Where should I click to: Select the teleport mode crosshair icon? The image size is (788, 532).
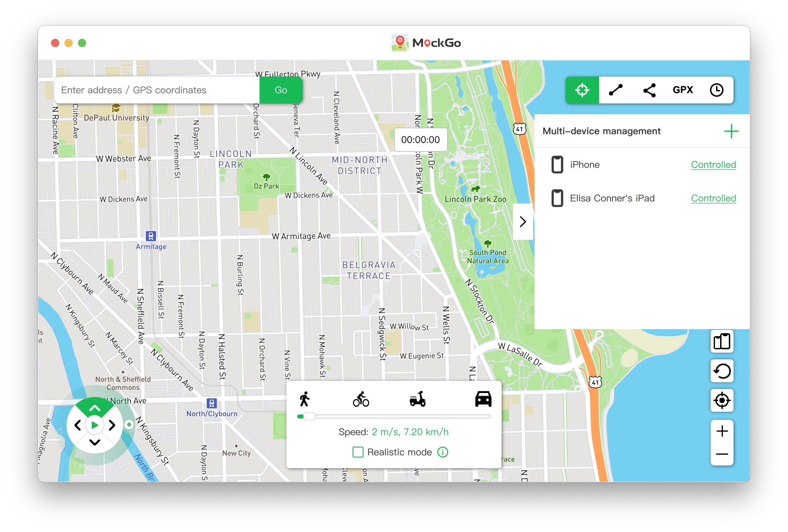click(582, 90)
